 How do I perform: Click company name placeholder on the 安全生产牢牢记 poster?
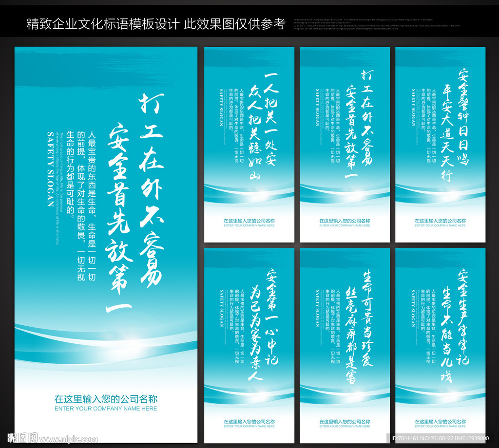click(441, 422)
